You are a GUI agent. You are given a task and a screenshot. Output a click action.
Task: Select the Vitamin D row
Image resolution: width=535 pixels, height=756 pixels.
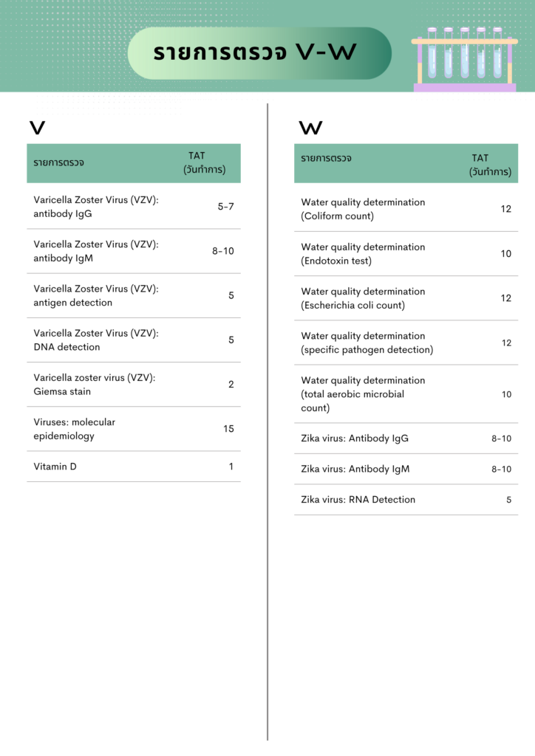click(134, 467)
